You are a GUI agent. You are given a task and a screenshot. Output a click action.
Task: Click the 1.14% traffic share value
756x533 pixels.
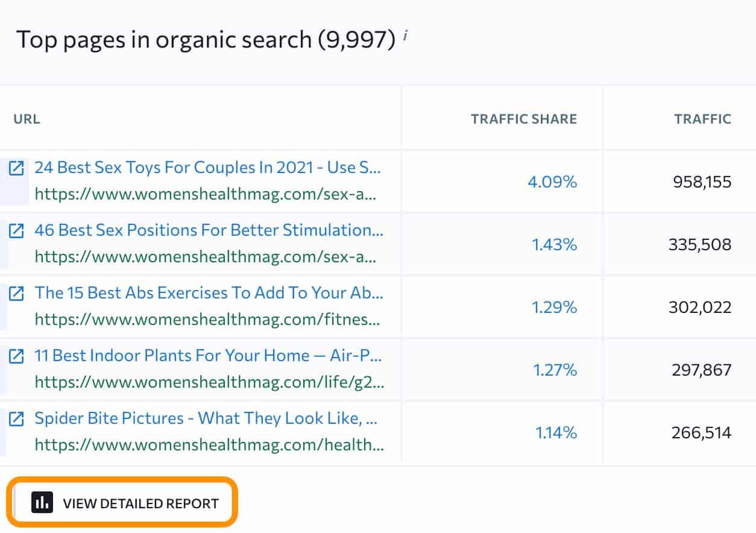pyautogui.click(x=554, y=433)
